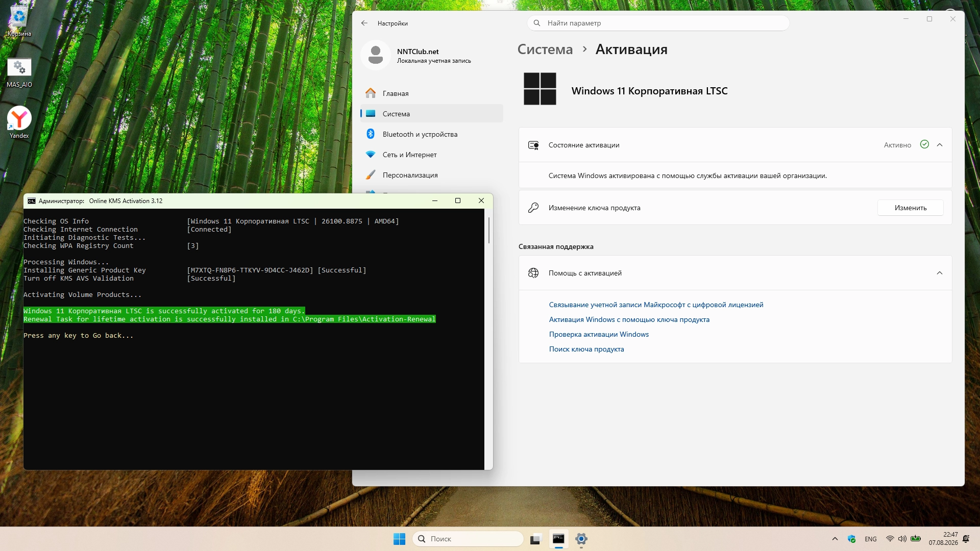This screenshot has width=980, height=551.
Task: Click the console window title bar icon
Action: (32, 201)
